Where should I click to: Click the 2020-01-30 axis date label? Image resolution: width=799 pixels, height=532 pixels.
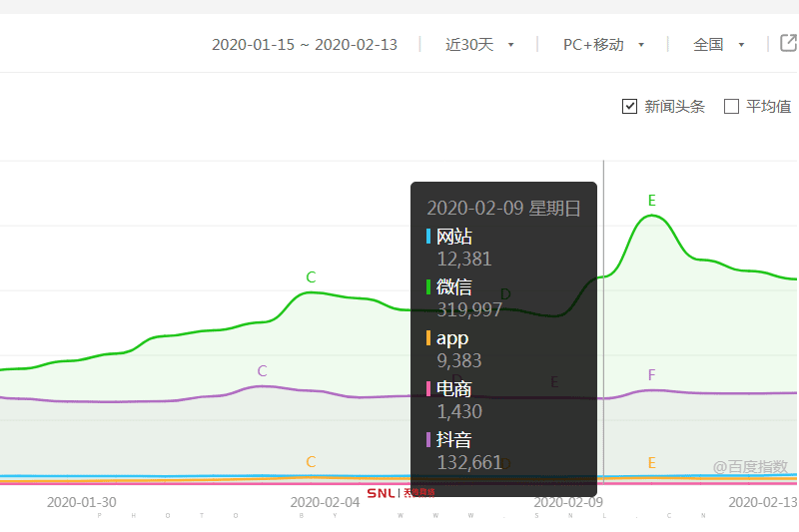click(82, 502)
